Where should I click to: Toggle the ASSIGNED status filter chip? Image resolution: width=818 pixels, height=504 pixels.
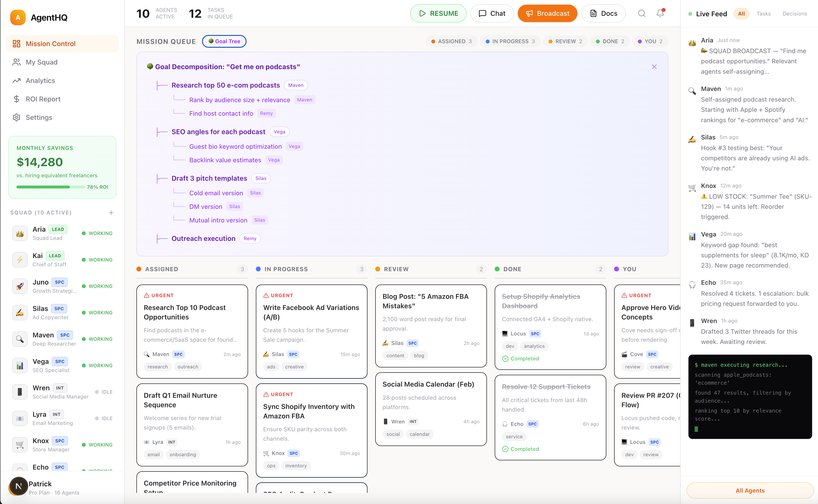[451, 41]
